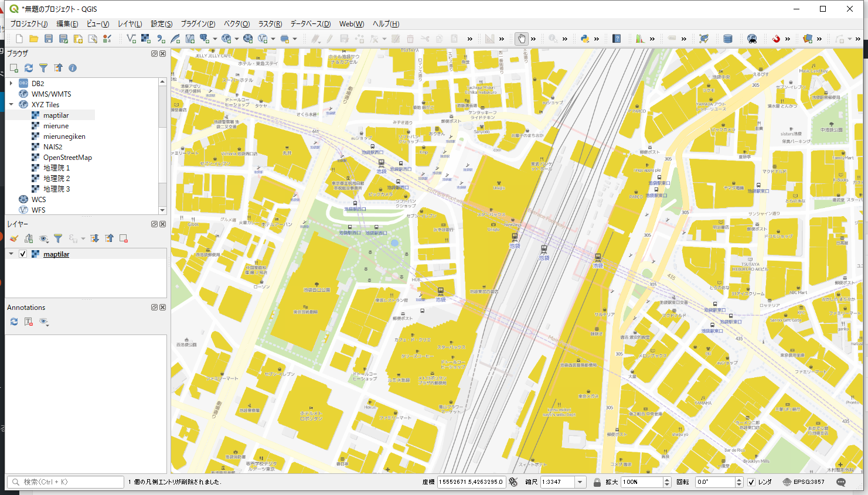
Task: Open the Python console from toolbar
Action: pyautogui.click(x=584, y=39)
